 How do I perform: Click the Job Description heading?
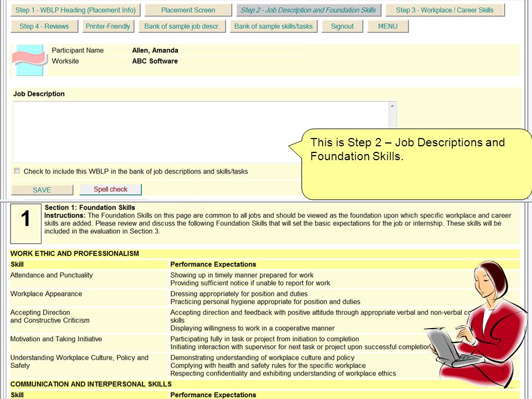click(x=39, y=94)
